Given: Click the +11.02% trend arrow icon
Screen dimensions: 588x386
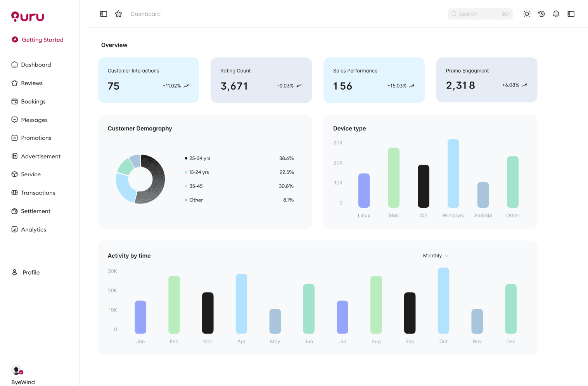Looking at the screenshot, I should 186,86.
